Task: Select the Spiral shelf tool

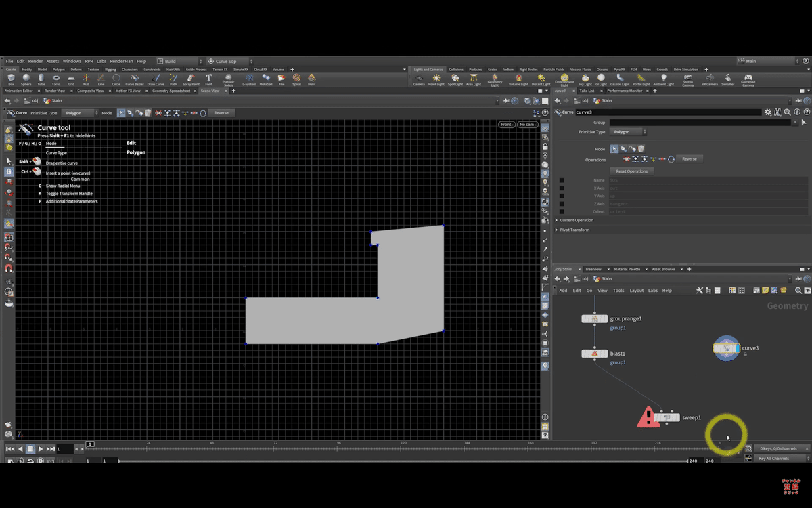Action: point(296,80)
